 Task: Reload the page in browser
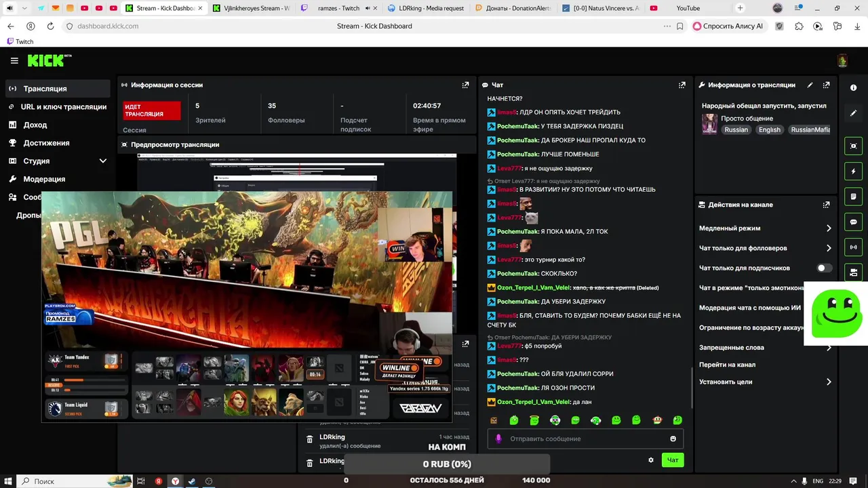(x=50, y=26)
